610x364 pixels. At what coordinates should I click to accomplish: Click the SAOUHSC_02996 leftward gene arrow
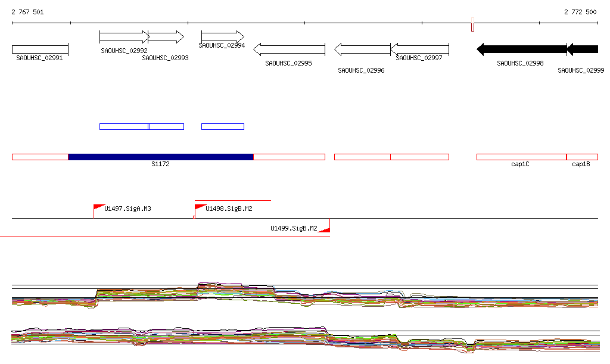coord(362,49)
